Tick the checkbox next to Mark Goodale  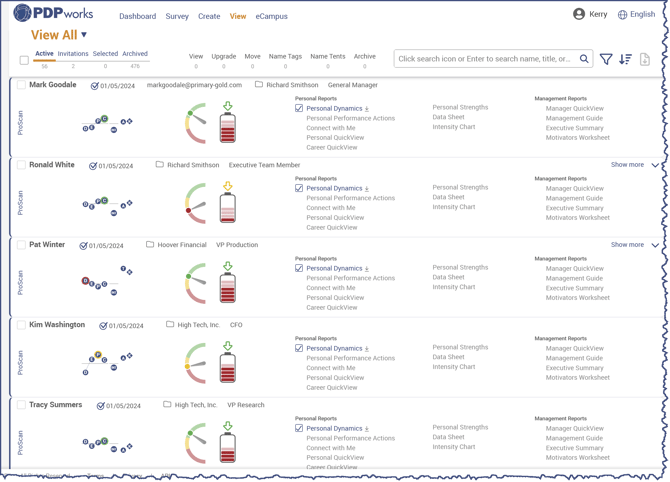[x=21, y=85]
